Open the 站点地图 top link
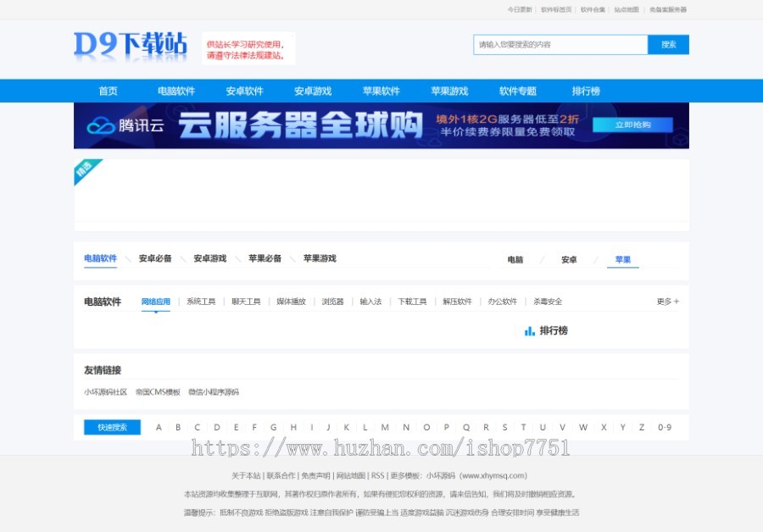 627,9
